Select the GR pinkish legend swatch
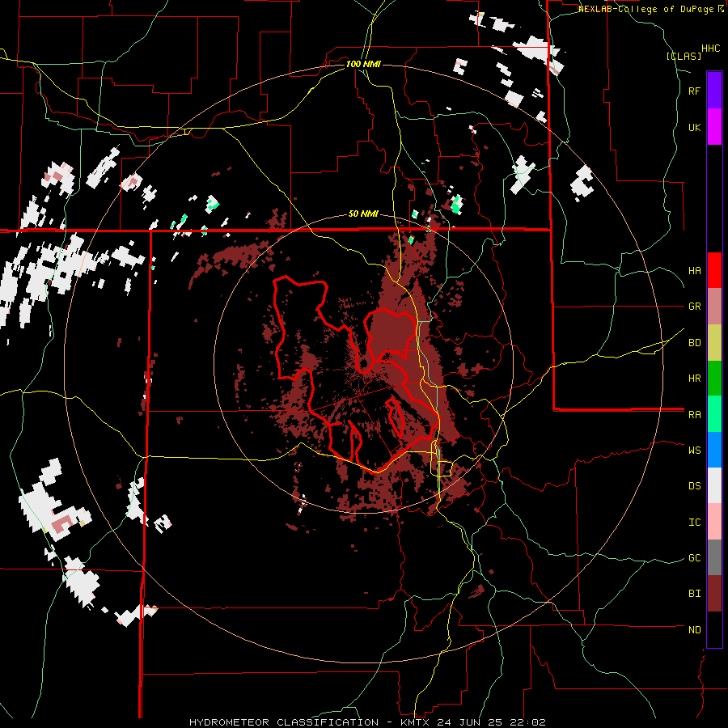728x728 pixels. click(x=714, y=307)
